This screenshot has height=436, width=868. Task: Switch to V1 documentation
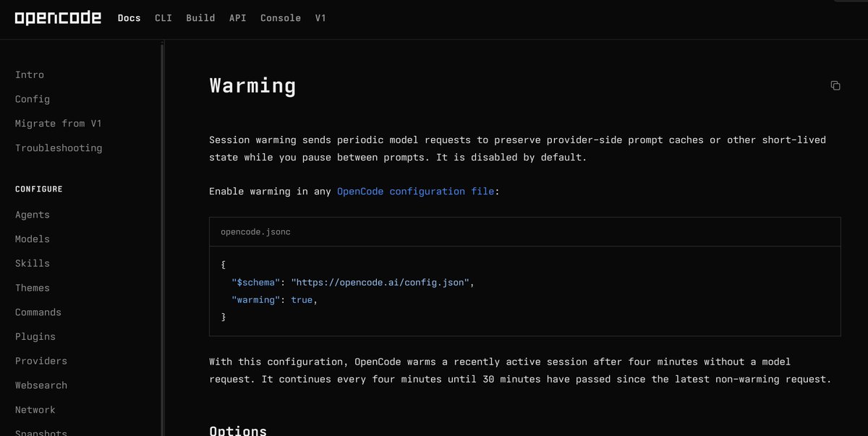tap(320, 18)
